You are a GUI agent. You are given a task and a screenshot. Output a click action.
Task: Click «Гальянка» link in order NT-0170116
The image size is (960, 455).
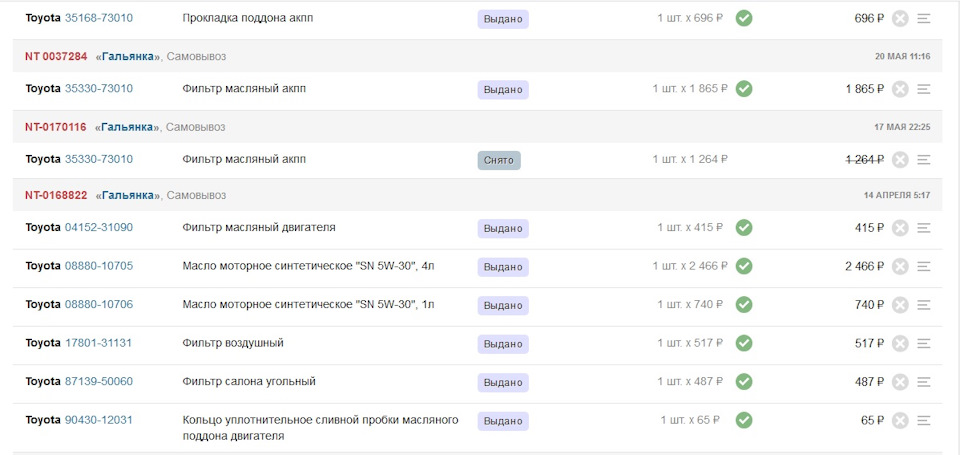tap(127, 127)
